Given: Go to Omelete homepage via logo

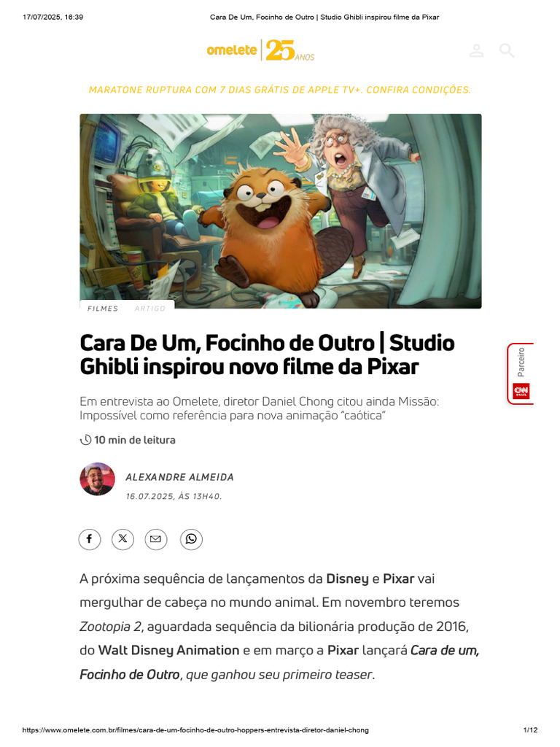Looking at the screenshot, I should coord(232,50).
